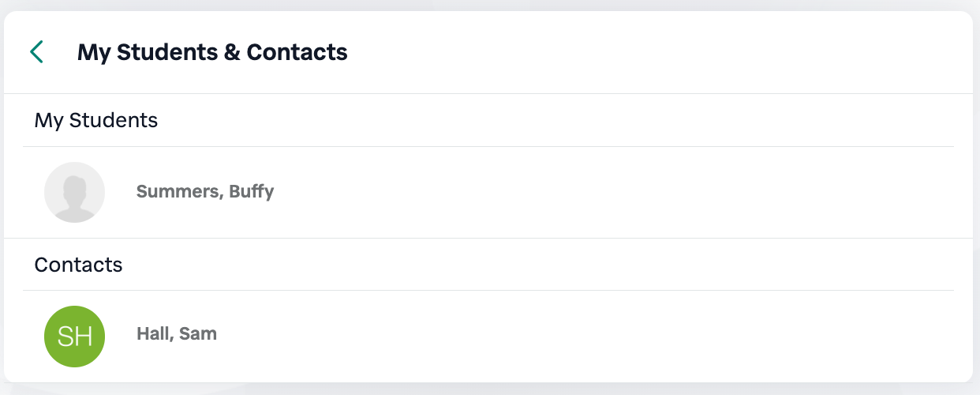Click Buffy Summers' placeholder profile photo
The image size is (980, 395).
[x=74, y=192]
